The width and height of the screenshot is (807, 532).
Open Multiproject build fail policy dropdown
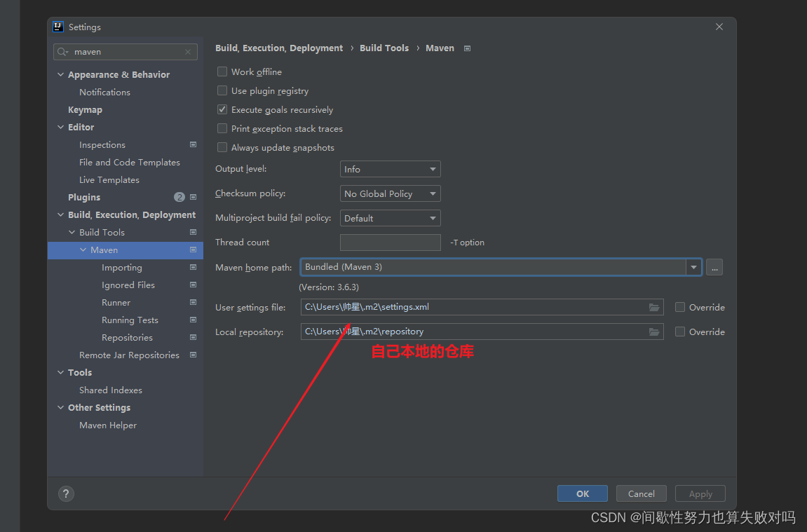click(390, 218)
